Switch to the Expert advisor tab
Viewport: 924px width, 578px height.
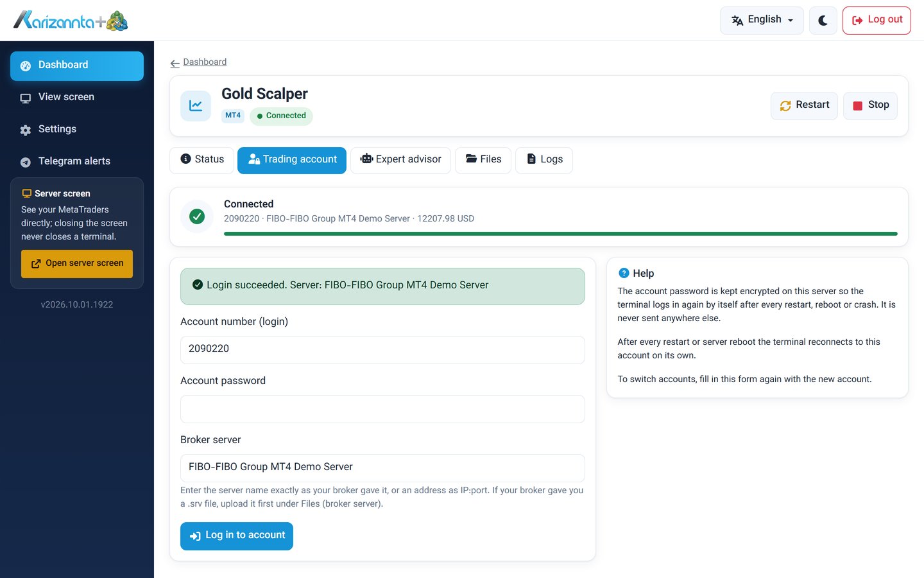click(x=400, y=160)
